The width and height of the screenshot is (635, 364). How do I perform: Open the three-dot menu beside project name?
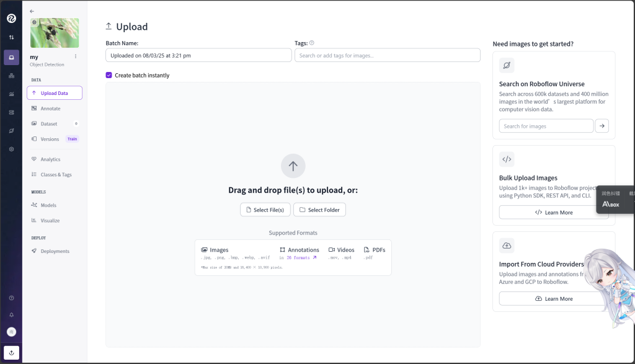[76, 56]
